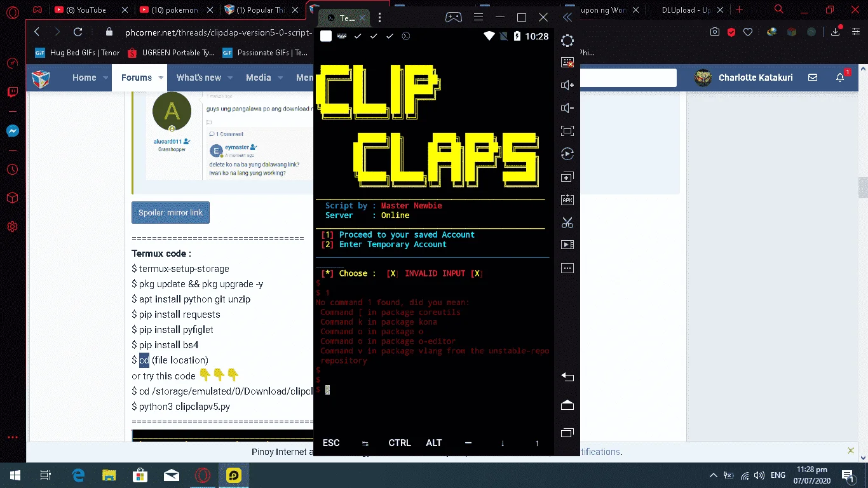868x488 pixels.
Task: Open Microsoft Edge from taskbar
Action: [x=79, y=475]
